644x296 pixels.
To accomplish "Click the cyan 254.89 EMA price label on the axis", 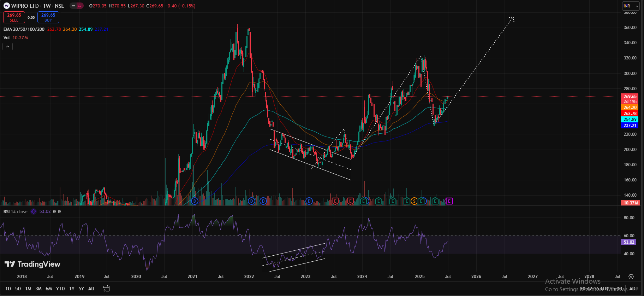I will (630, 120).
